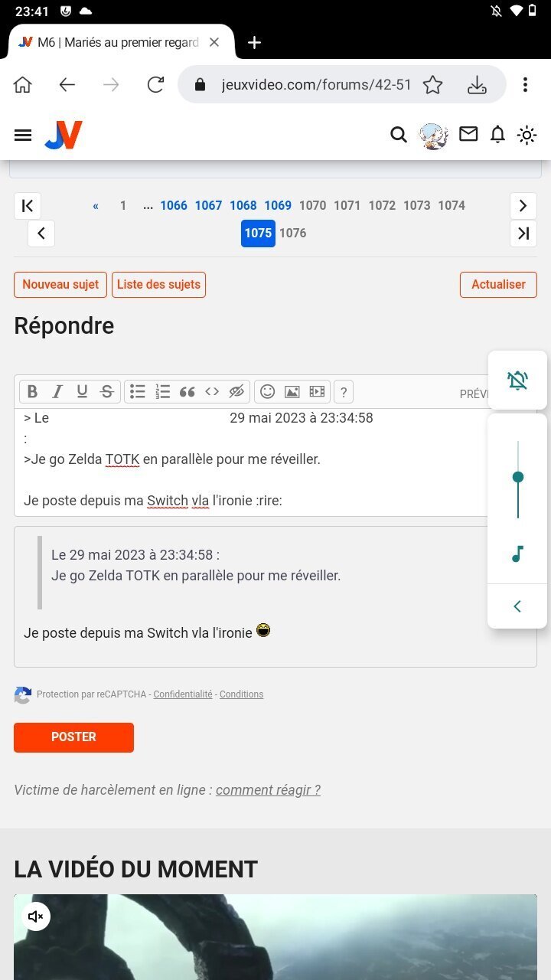This screenshot has height=980, width=551.
Task: Open the browser three-dot menu
Action: [525, 85]
